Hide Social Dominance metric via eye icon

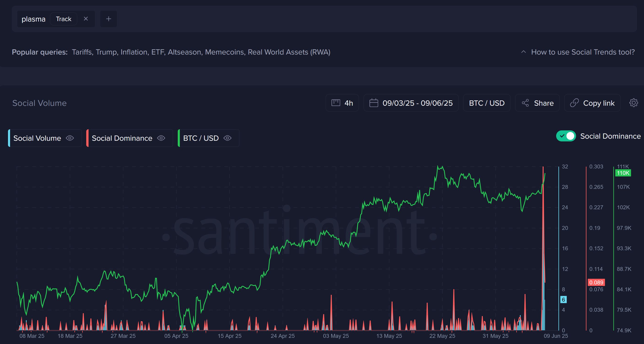[161, 138]
